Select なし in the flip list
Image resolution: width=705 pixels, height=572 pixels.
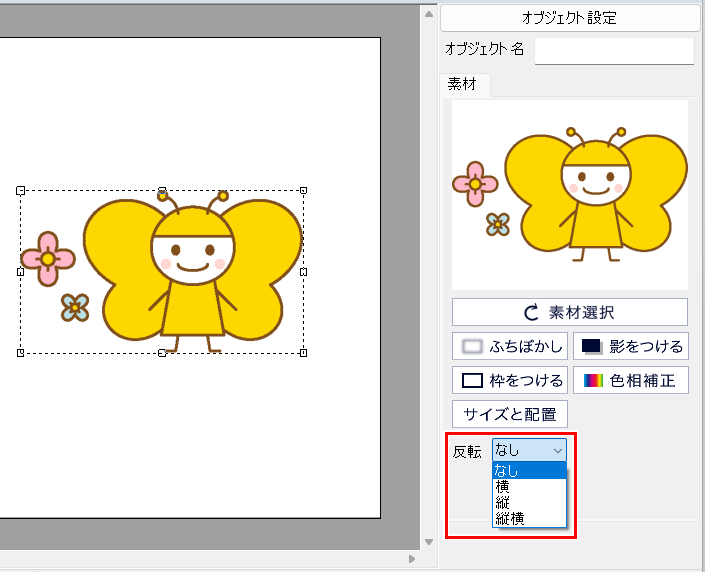click(x=529, y=471)
